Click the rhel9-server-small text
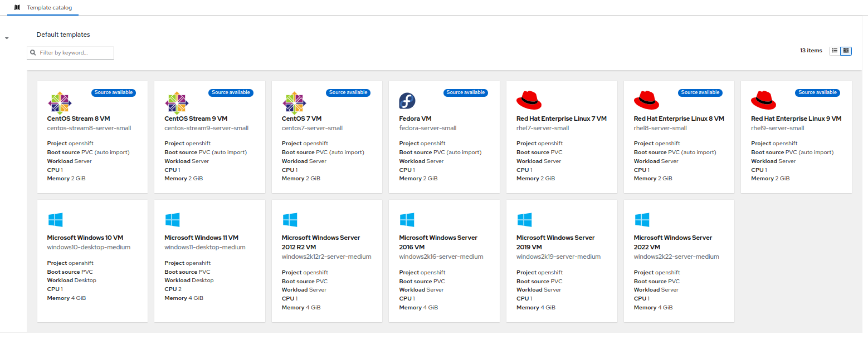 tap(778, 128)
